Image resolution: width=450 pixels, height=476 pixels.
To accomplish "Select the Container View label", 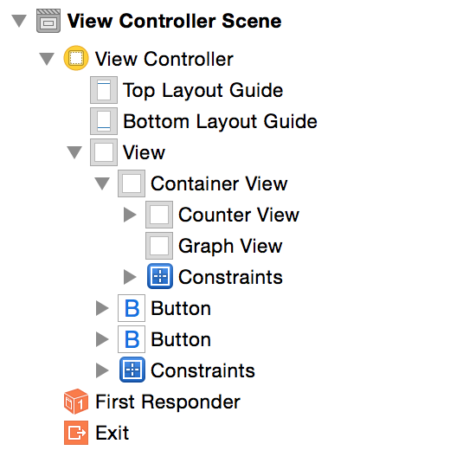I will point(219,183).
